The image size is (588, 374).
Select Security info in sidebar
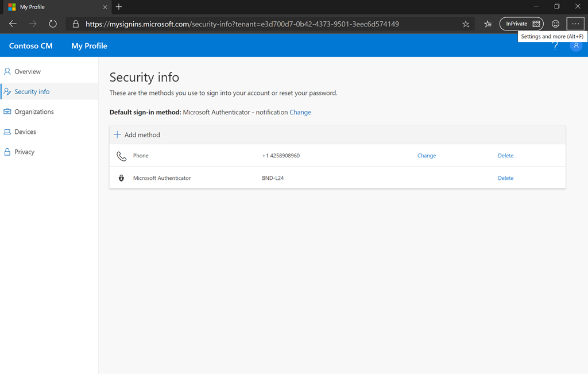(x=32, y=92)
